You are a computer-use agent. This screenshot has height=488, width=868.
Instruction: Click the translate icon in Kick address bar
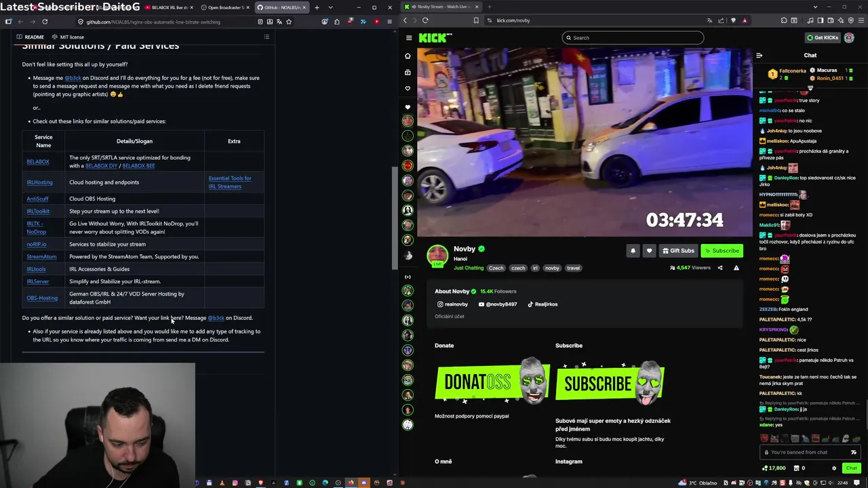709,20
